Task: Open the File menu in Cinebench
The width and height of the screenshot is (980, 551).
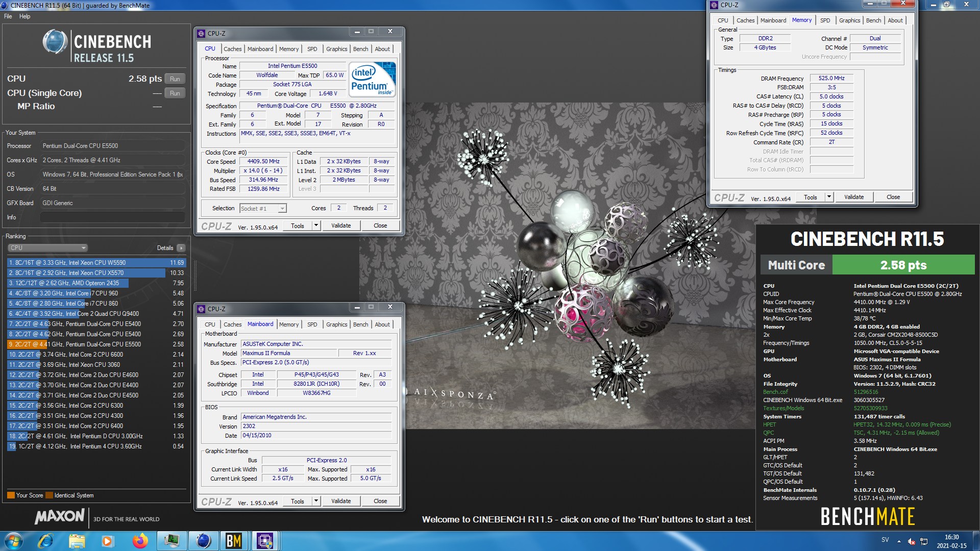Action: pos(8,16)
